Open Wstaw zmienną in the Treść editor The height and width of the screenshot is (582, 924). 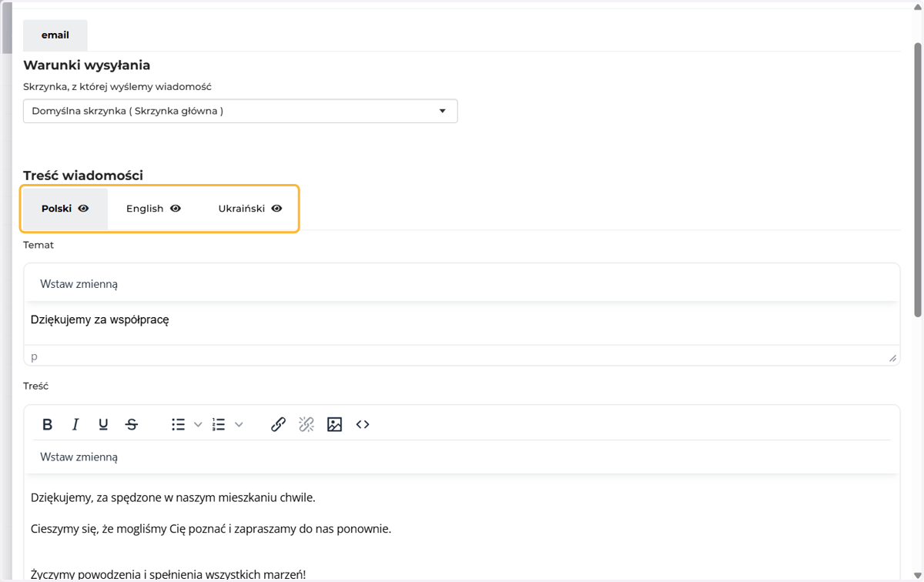pos(79,457)
